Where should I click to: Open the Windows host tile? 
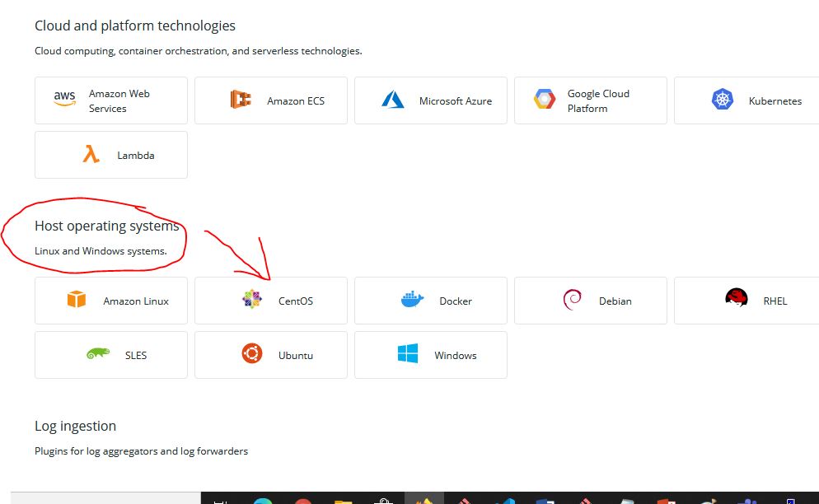[x=431, y=355]
